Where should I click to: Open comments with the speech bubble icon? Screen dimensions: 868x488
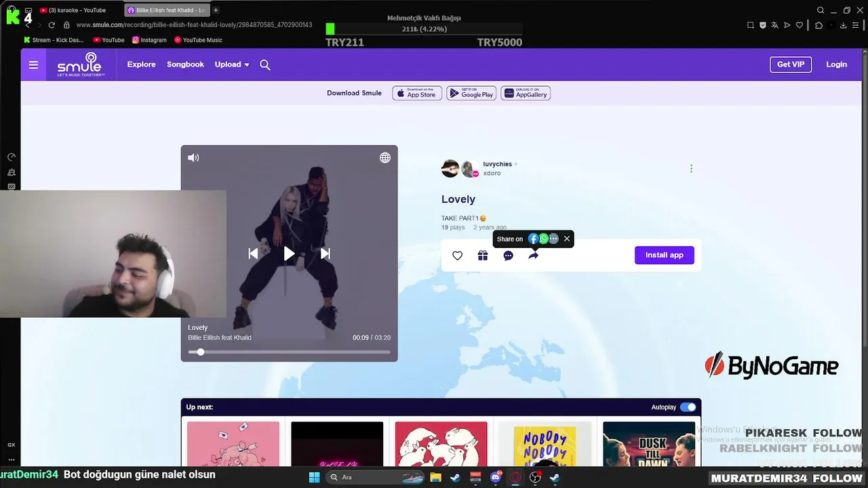tap(509, 256)
